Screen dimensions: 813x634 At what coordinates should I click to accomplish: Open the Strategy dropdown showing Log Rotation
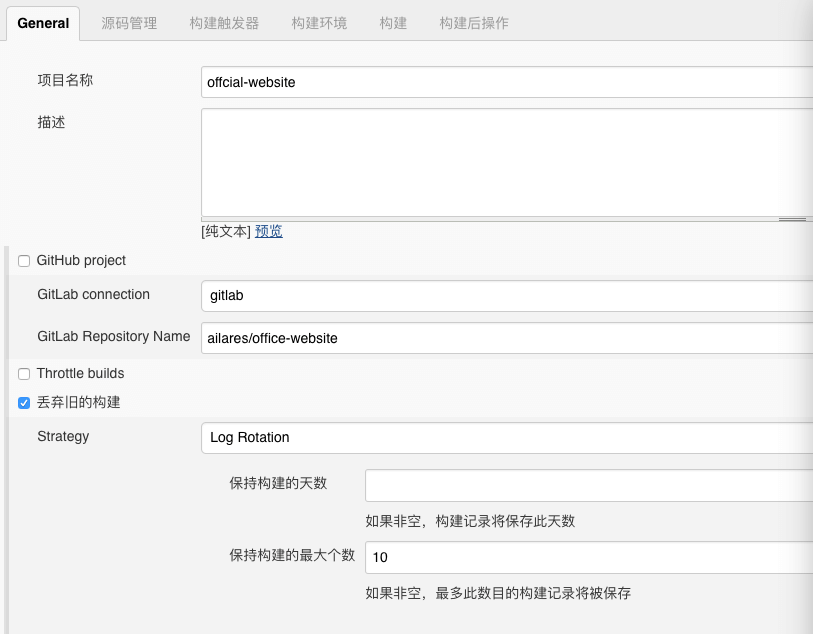(x=500, y=437)
